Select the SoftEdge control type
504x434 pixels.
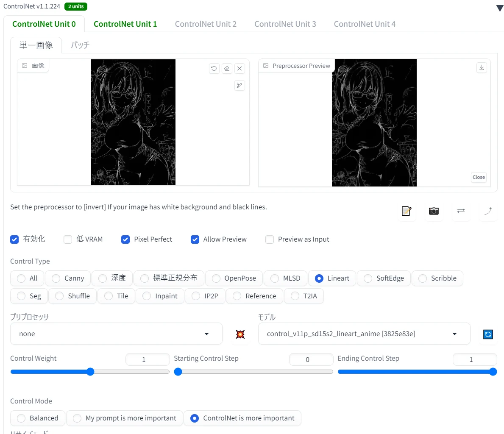(x=384, y=278)
